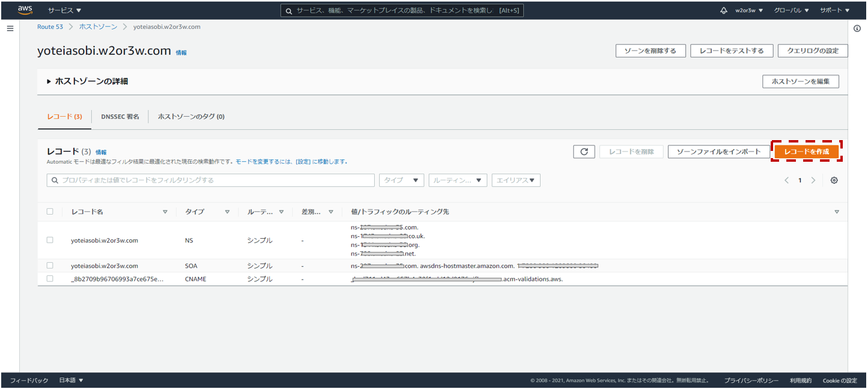Viewport: 868px width, 389px height.
Task: Expand ホストゾーンの詳細 section
Action: pyautogui.click(x=88, y=81)
